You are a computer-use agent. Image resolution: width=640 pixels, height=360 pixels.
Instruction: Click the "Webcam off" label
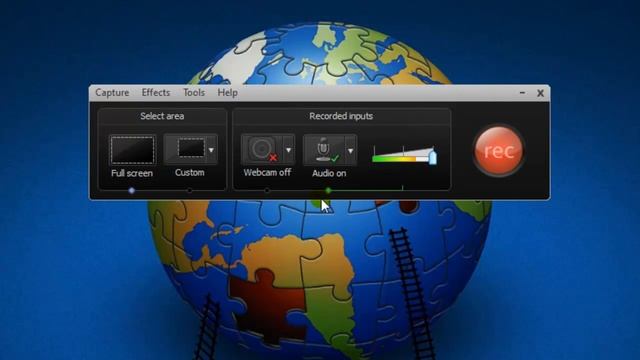pyautogui.click(x=267, y=173)
